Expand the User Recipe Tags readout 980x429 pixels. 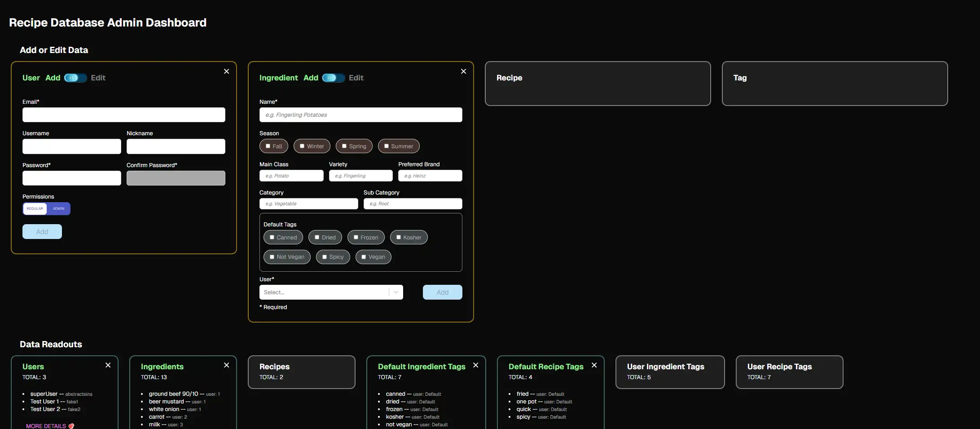pos(790,372)
